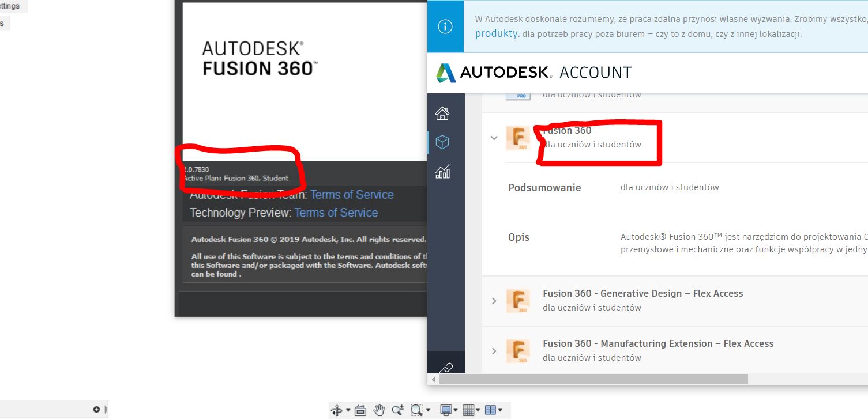The width and height of the screenshot is (868, 420).
Task: Click the Fusion 360 product name
Action: coord(567,131)
